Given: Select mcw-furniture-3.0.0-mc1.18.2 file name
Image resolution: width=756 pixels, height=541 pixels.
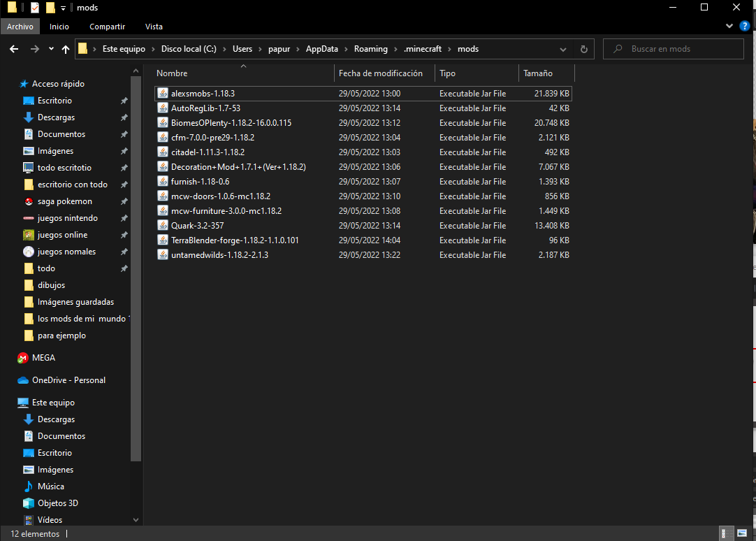Looking at the screenshot, I should (226, 210).
